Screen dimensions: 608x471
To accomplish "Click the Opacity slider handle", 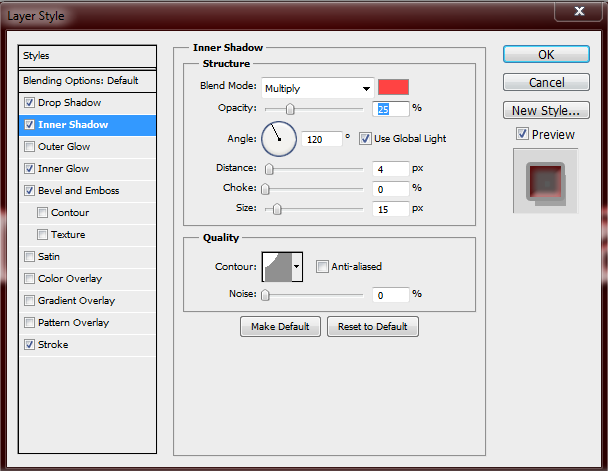I will tap(290, 108).
